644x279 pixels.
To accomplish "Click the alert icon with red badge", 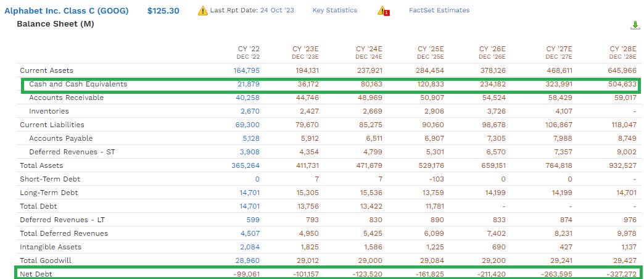I will 382,10.
